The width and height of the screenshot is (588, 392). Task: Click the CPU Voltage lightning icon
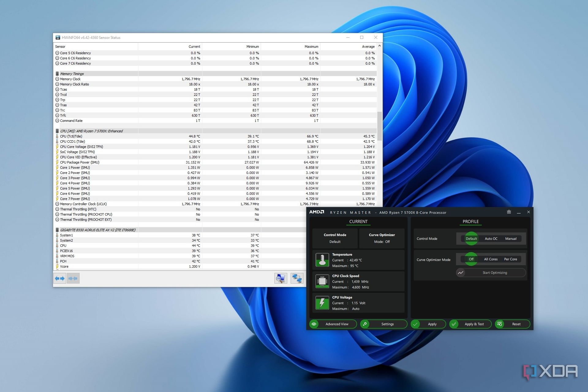pos(322,303)
